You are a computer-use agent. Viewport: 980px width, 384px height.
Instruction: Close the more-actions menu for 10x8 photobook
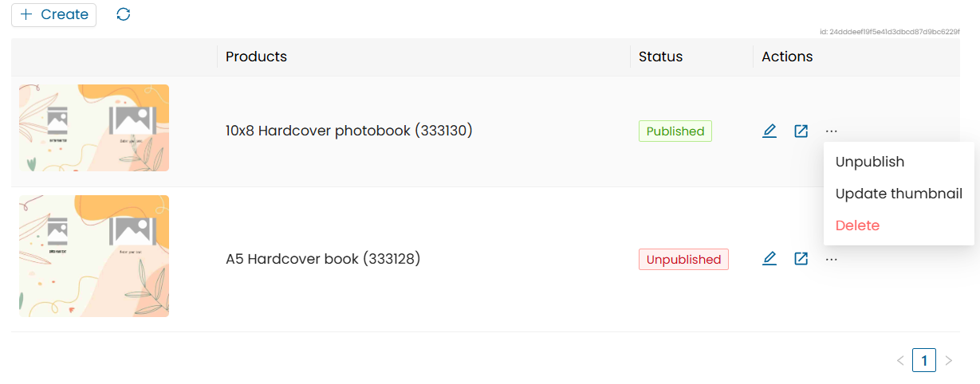click(x=832, y=131)
